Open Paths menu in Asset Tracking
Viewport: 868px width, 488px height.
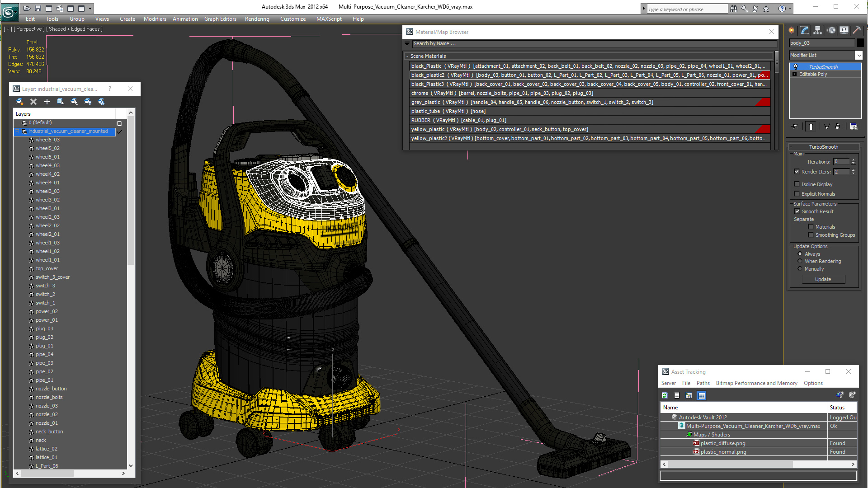tap(703, 383)
